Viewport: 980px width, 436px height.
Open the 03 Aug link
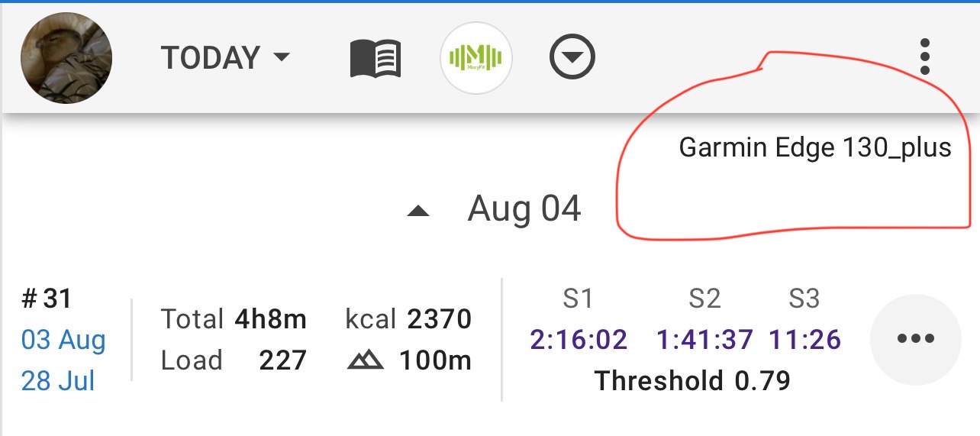pyautogui.click(x=63, y=340)
